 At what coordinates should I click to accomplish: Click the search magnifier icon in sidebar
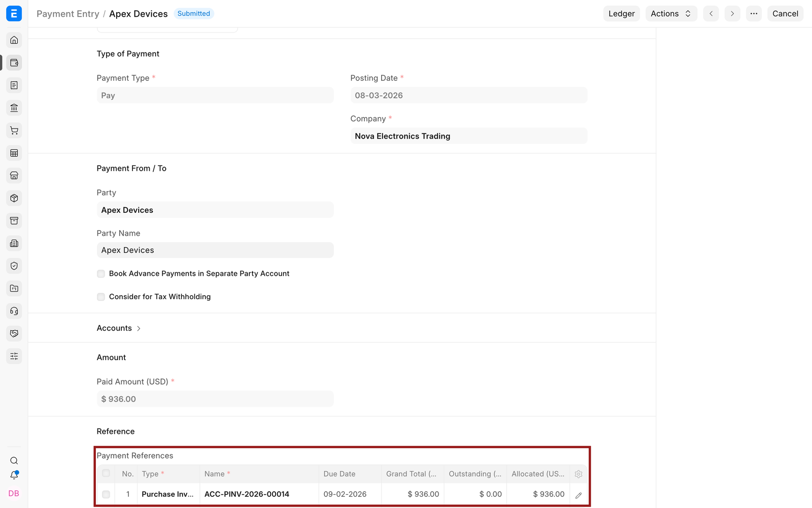(x=14, y=461)
